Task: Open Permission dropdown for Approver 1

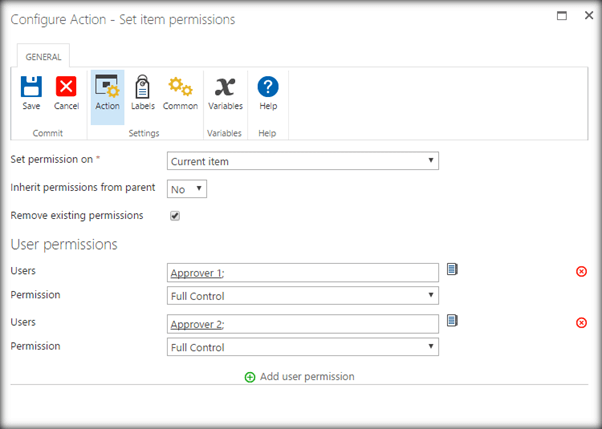Action: (302, 296)
